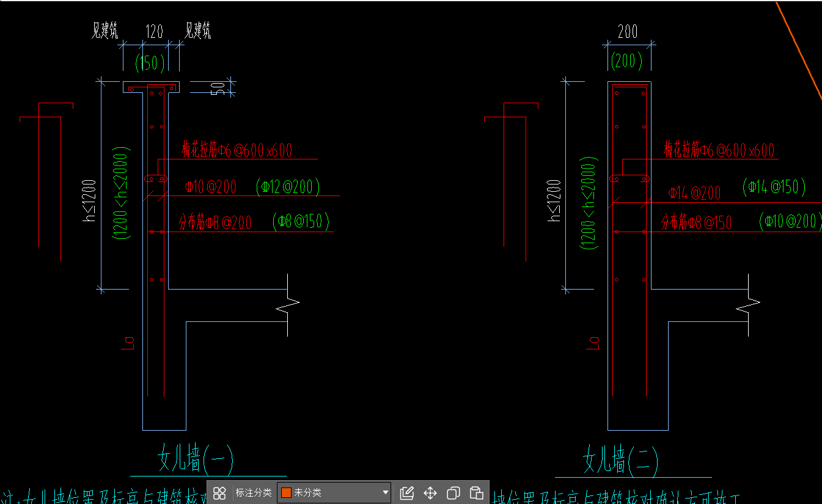Image resolution: width=822 pixels, height=504 pixels.
Task: Click the green (Φ10@200) label
Action: [789, 221]
